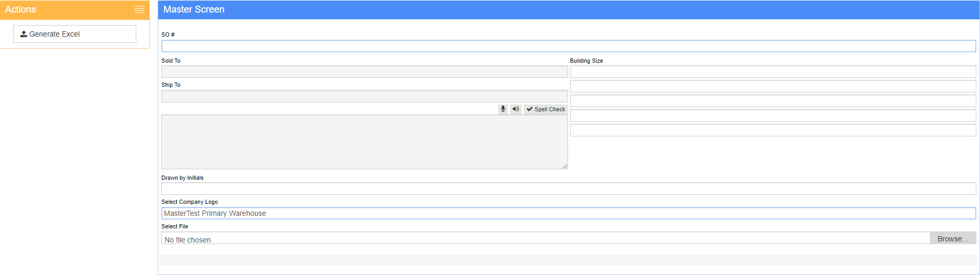Click the speaker read-aloud icon
This screenshot has height=278, width=980.
pyautogui.click(x=516, y=109)
